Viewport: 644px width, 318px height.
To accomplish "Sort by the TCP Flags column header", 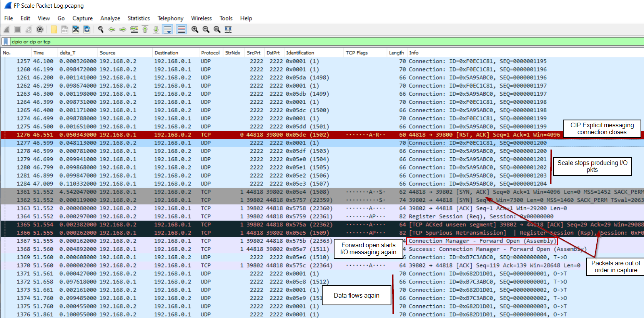I will [365, 53].
